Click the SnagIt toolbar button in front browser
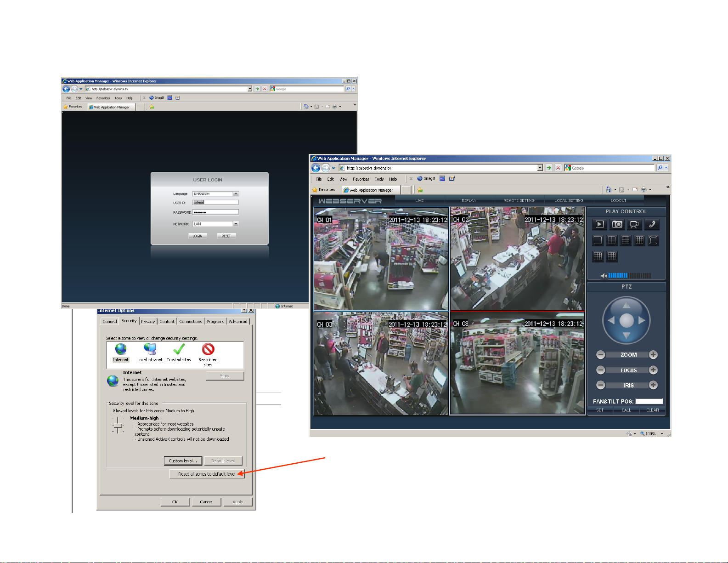The image size is (728, 563). pyautogui.click(x=426, y=178)
